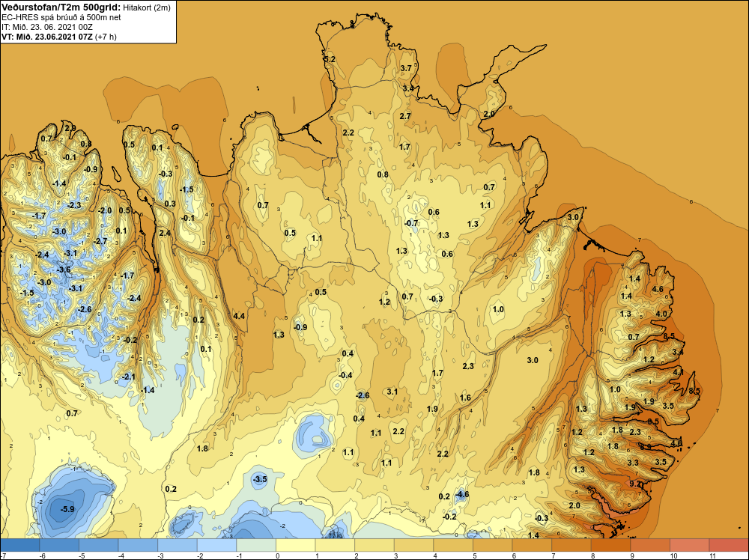The width and height of the screenshot is (749, 560).
Task: Click the 'IT: Mið. 23. 06. 2021 00Z' line
Action: [x=46, y=27]
